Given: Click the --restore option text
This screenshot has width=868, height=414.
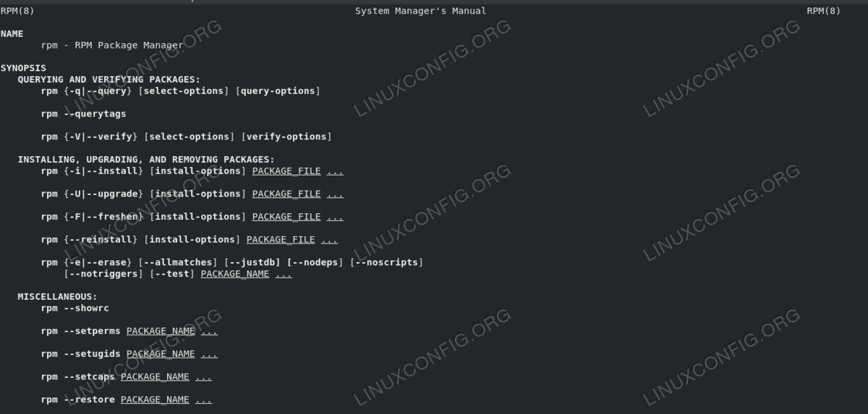Looking at the screenshot, I should (89, 400).
